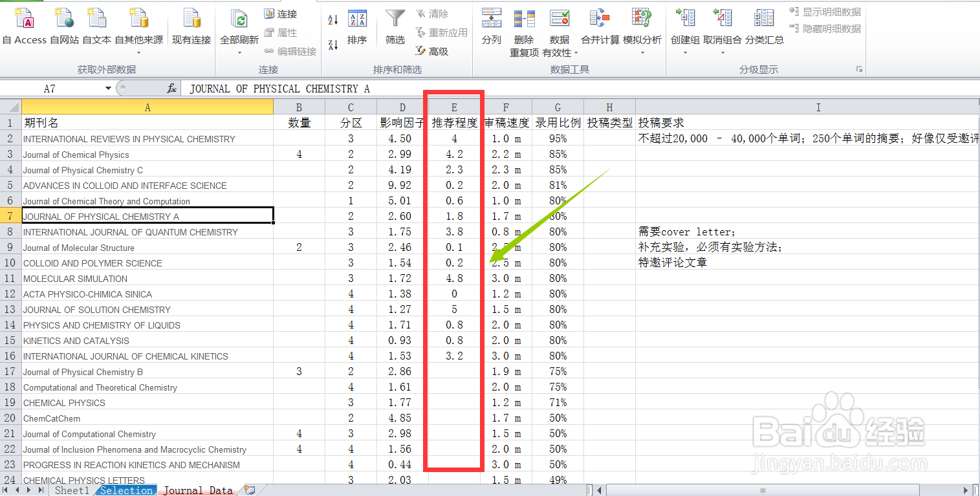980x496 pixels.
Task: Click 删除重复项 remove duplicates
Action: click(524, 32)
